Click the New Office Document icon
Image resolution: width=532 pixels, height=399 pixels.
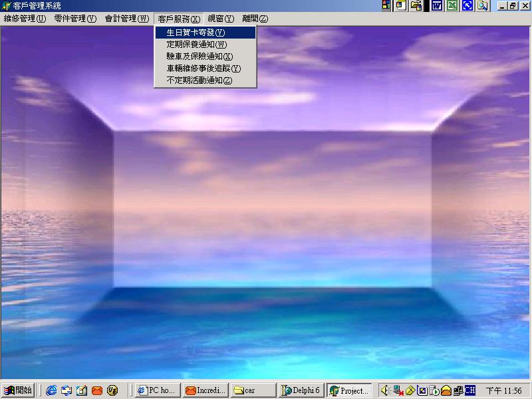tap(401, 5)
